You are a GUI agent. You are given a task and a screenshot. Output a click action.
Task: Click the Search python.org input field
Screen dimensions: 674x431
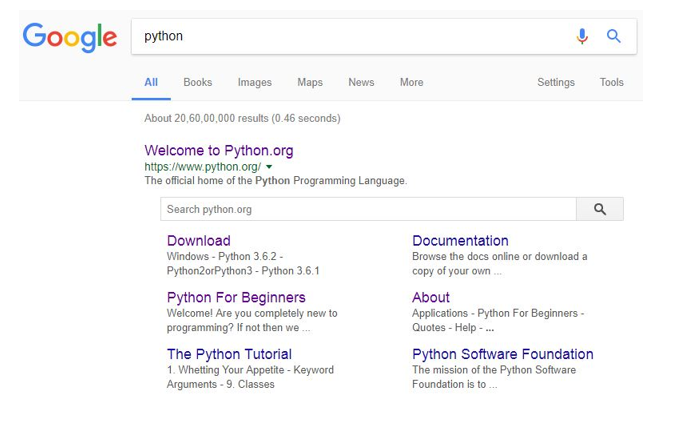click(368, 209)
